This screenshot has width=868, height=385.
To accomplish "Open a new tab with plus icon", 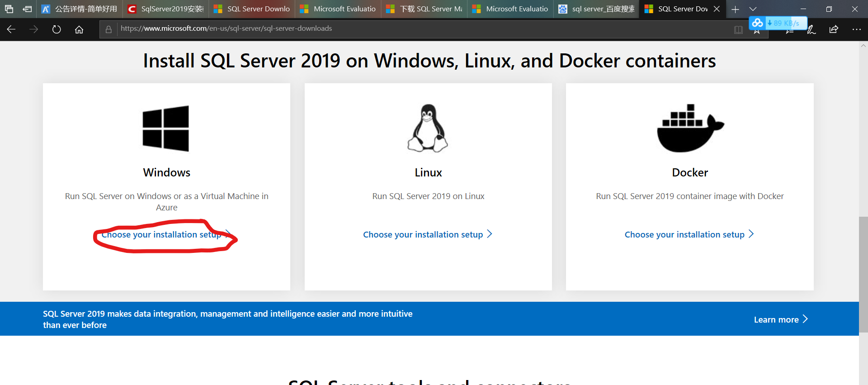I will coord(736,9).
